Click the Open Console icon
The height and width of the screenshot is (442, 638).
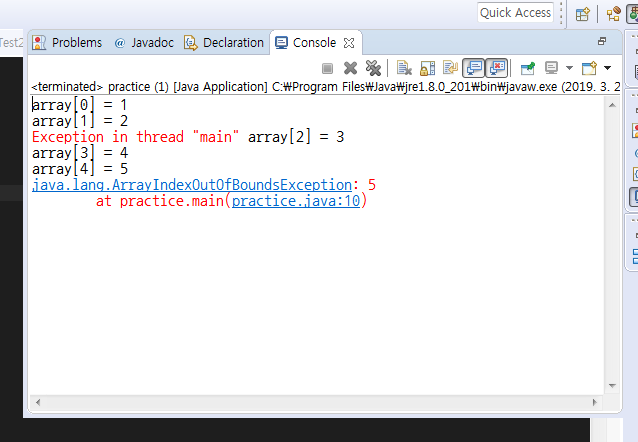(589, 68)
